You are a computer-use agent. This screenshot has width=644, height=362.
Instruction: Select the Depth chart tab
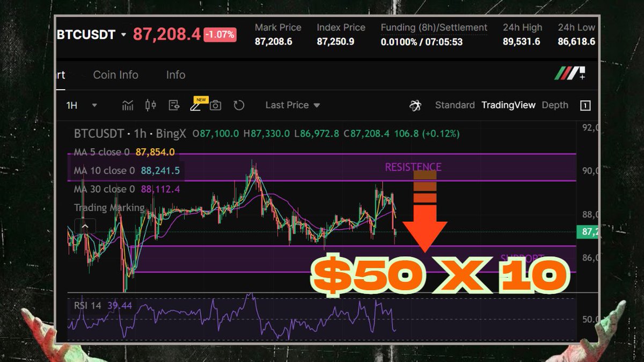click(555, 105)
